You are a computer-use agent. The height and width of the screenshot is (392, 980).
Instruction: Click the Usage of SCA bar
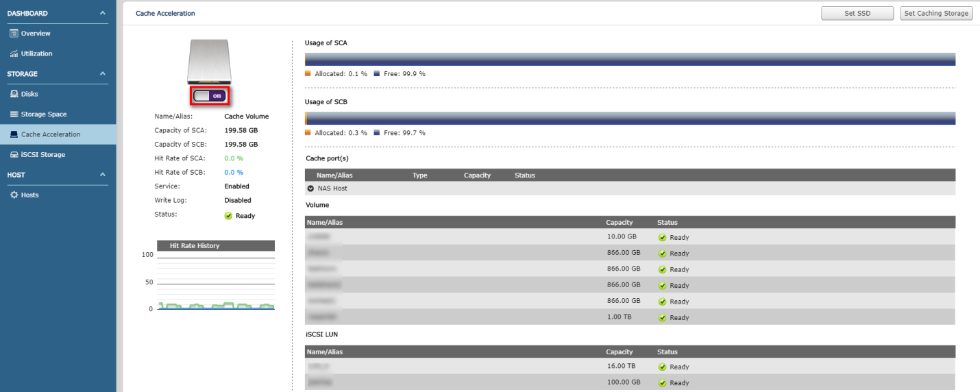tap(630, 60)
